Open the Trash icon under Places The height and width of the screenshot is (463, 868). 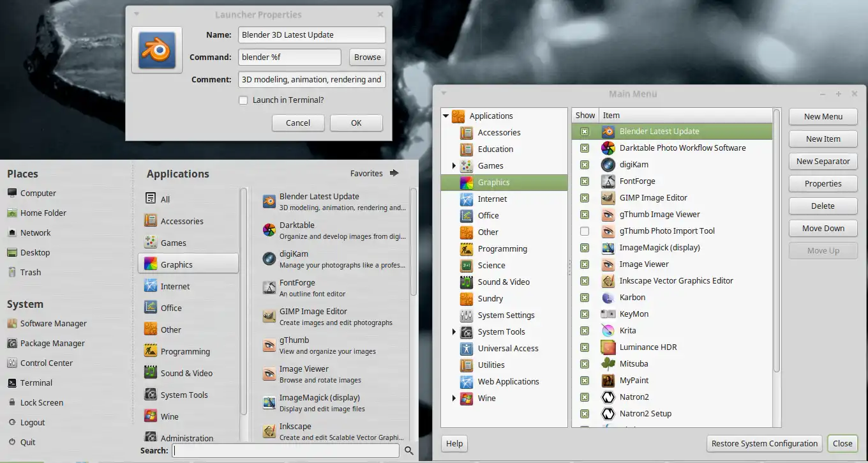(12, 273)
